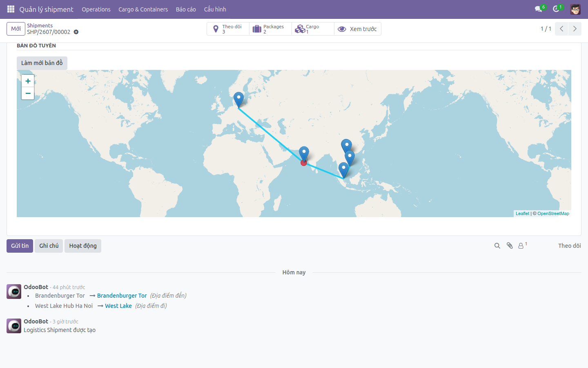Click the 44 phút trước timestamp

[x=69, y=287]
